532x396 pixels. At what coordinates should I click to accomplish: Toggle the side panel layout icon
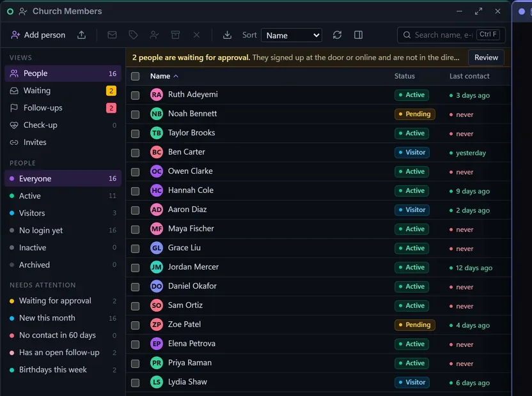pyautogui.click(x=358, y=35)
